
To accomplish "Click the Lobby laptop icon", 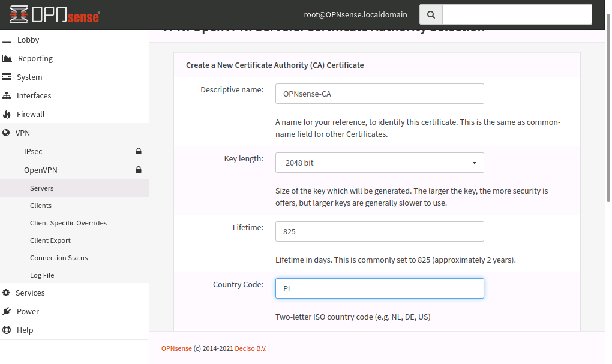I will pyautogui.click(x=7, y=40).
